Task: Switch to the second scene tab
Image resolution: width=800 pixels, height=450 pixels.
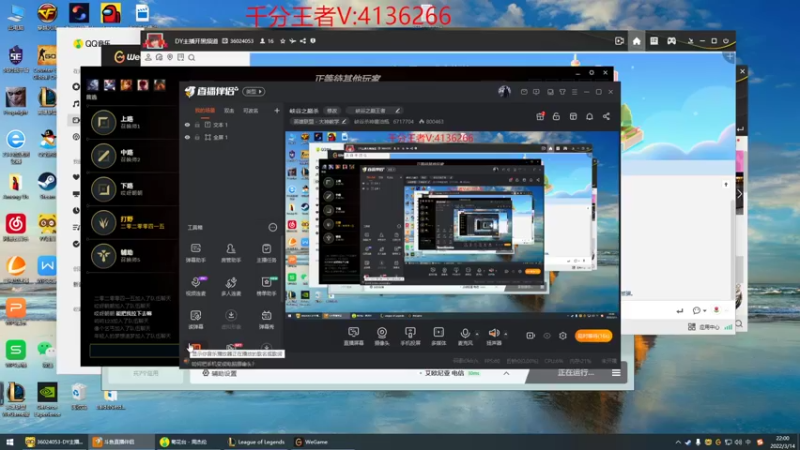Action: (x=229, y=111)
